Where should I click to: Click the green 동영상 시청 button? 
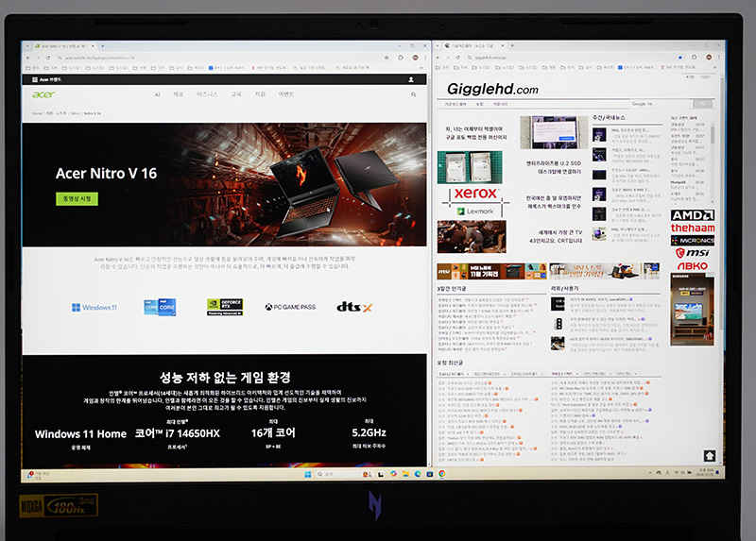(x=77, y=199)
